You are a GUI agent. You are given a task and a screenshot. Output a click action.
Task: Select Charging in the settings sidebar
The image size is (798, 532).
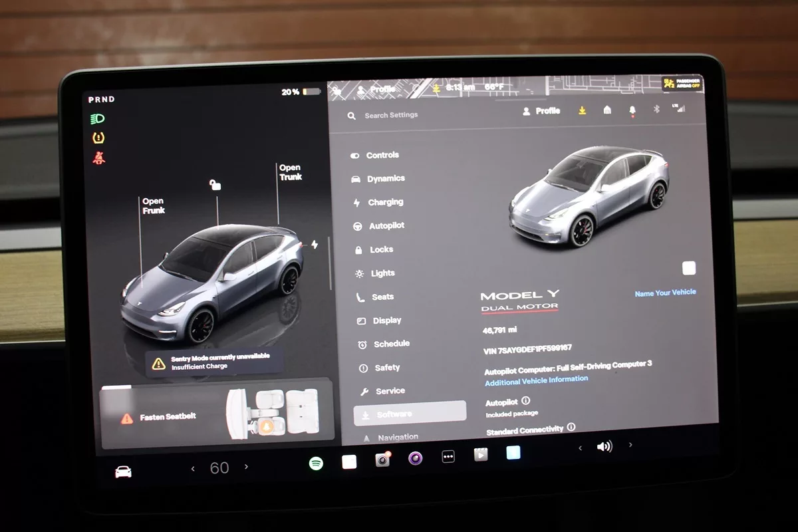click(386, 202)
